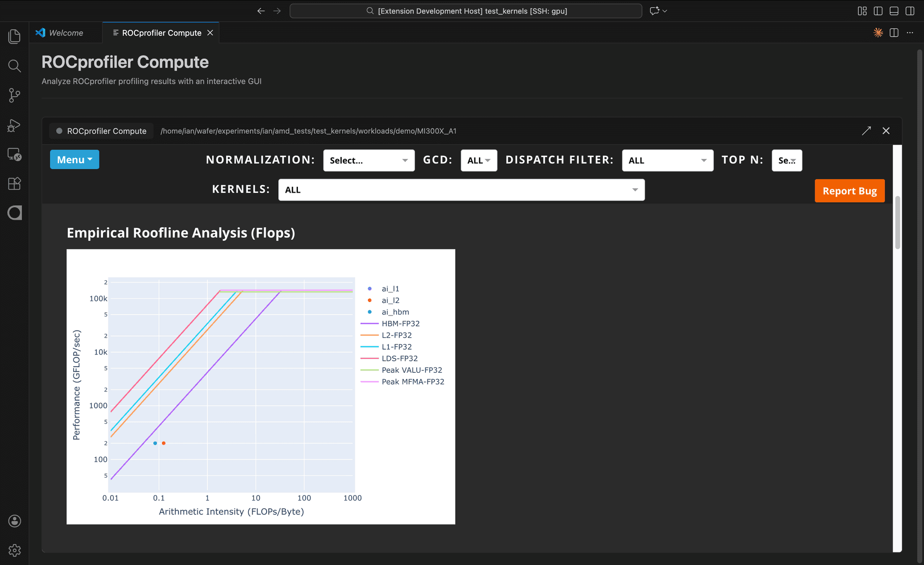Expand the KERNELS dropdown showing ALL
924x565 pixels.
[461, 189]
